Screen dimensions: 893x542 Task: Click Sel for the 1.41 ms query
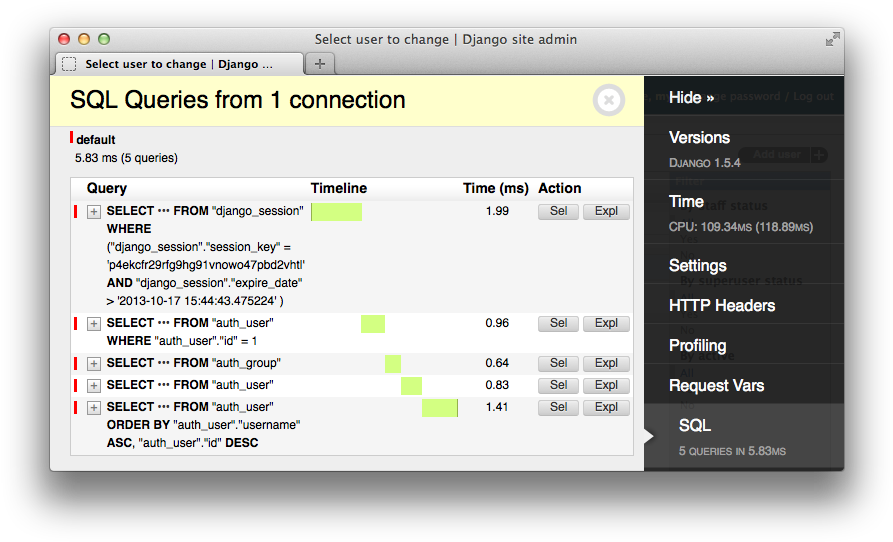click(558, 407)
